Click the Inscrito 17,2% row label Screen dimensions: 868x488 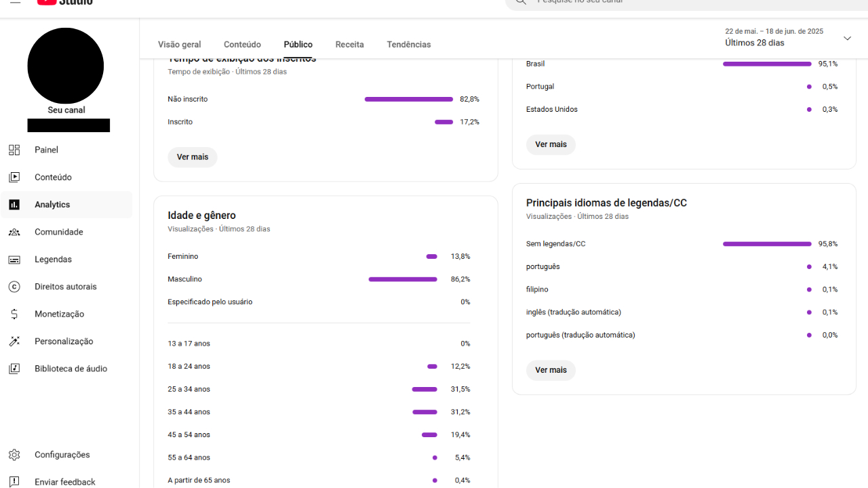coord(180,122)
